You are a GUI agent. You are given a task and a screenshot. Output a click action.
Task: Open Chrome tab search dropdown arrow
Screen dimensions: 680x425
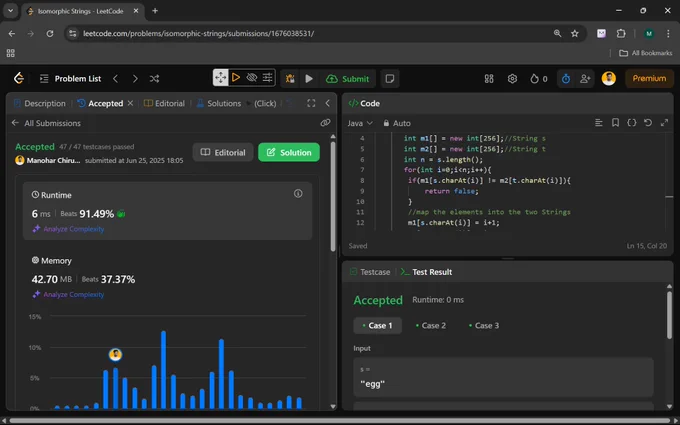click(10, 11)
